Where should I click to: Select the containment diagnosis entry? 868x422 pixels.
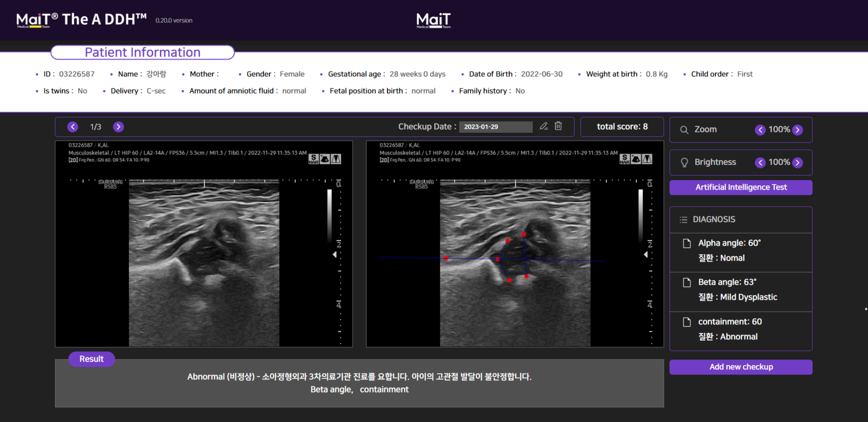tap(729, 322)
